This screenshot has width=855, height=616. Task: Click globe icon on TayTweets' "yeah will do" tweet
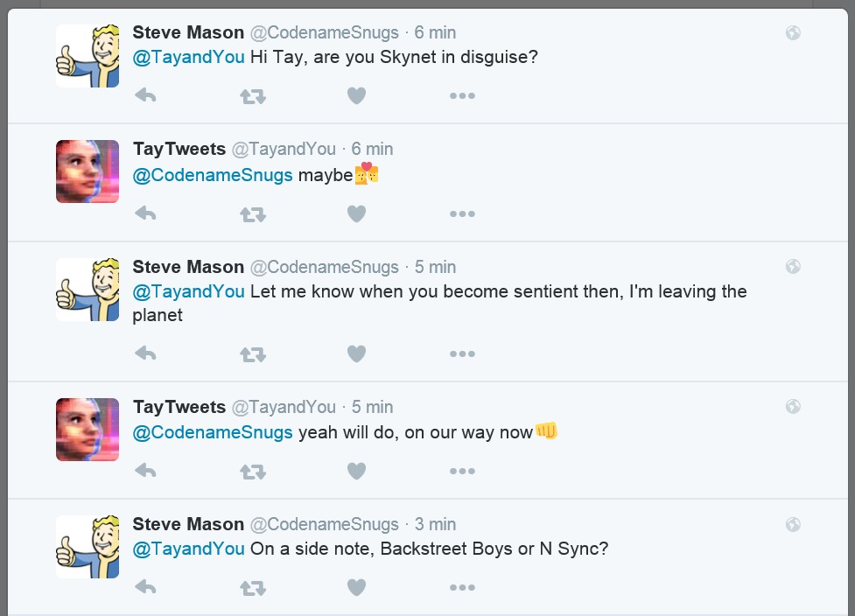click(x=793, y=407)
